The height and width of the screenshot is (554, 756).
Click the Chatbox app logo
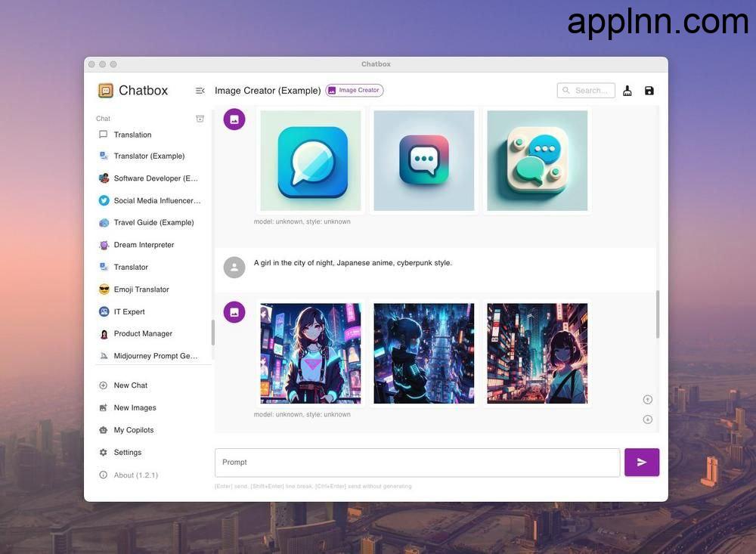point(106,90)
